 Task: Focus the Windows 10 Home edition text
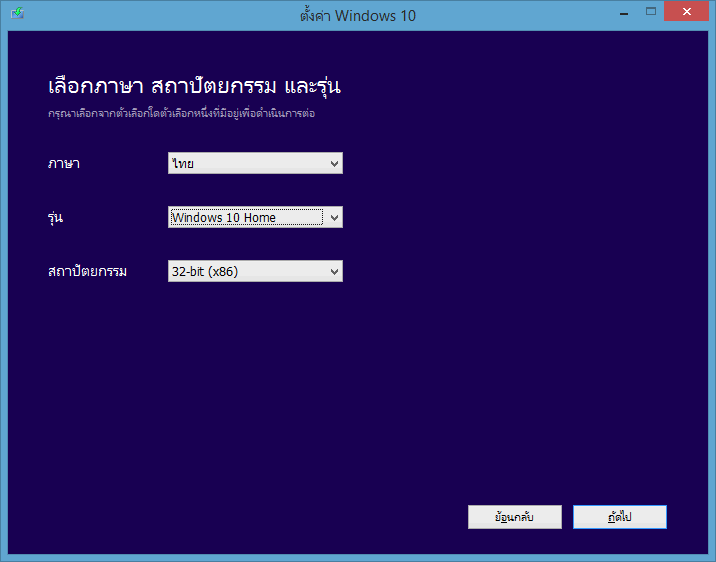[x=223, y=217]
